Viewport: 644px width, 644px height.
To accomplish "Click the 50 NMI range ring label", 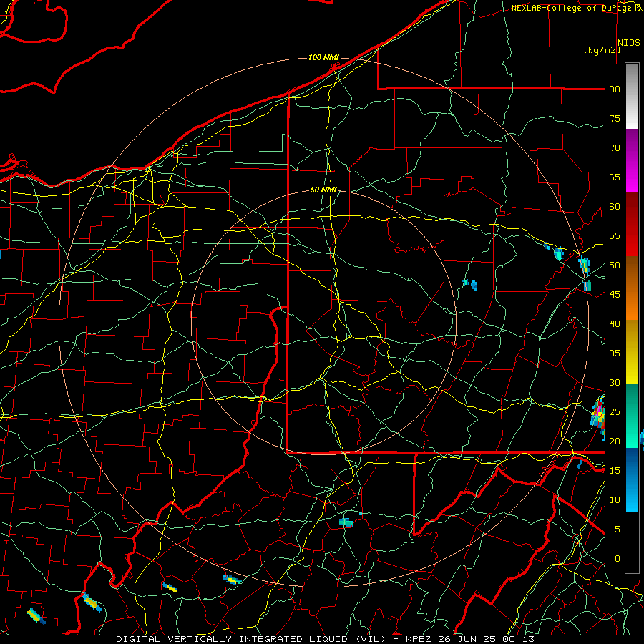I will tap(323, 190).
